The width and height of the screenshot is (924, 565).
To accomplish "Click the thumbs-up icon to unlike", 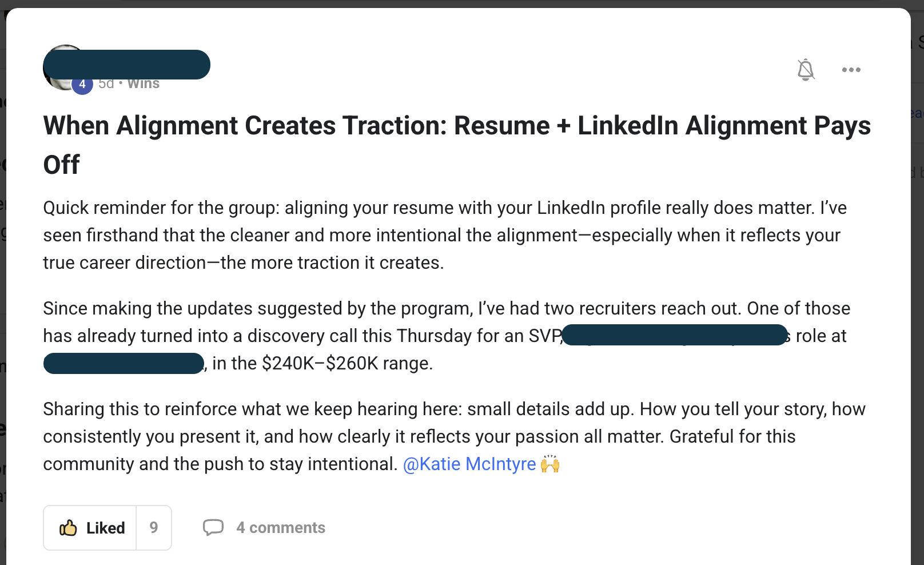I will point(69,528).
